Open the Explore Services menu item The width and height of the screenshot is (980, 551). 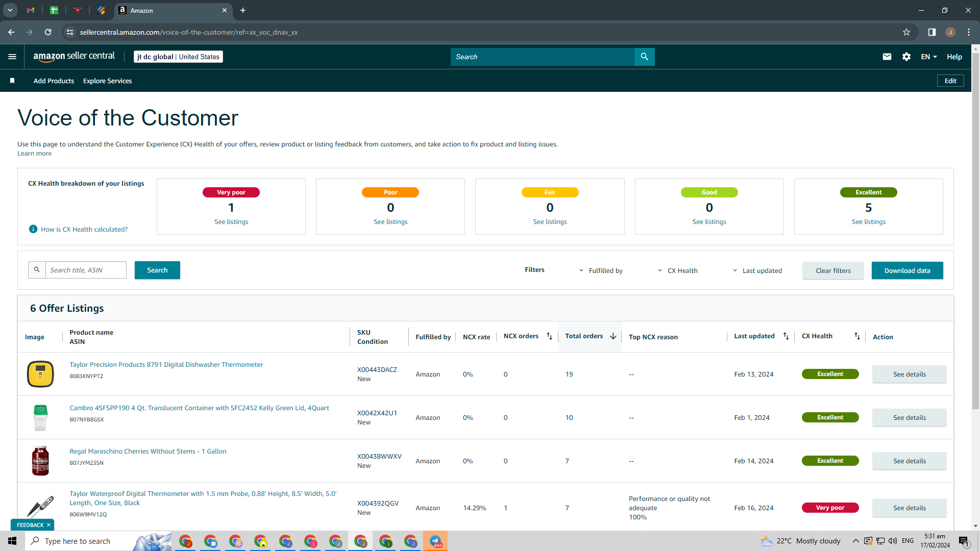coord(107,81)
